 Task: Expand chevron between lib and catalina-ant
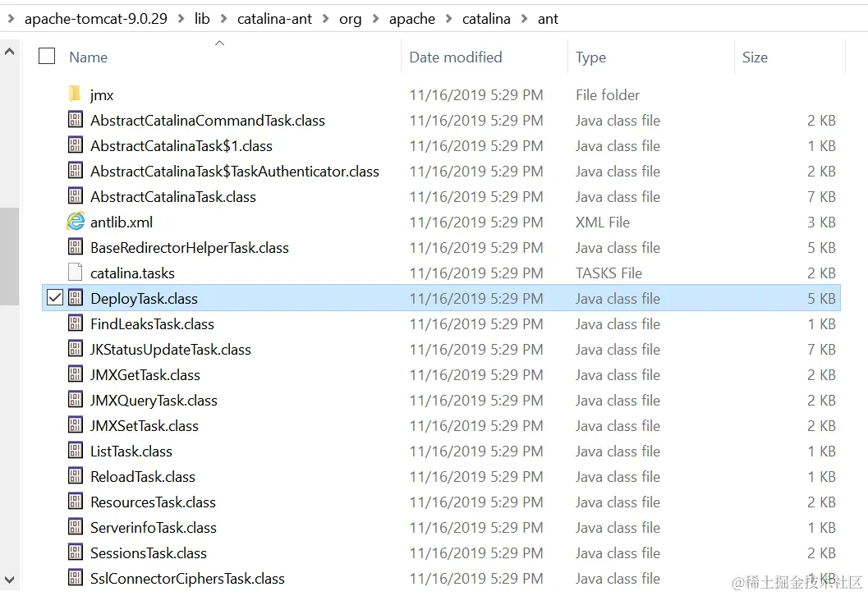[x=223, y=19]
